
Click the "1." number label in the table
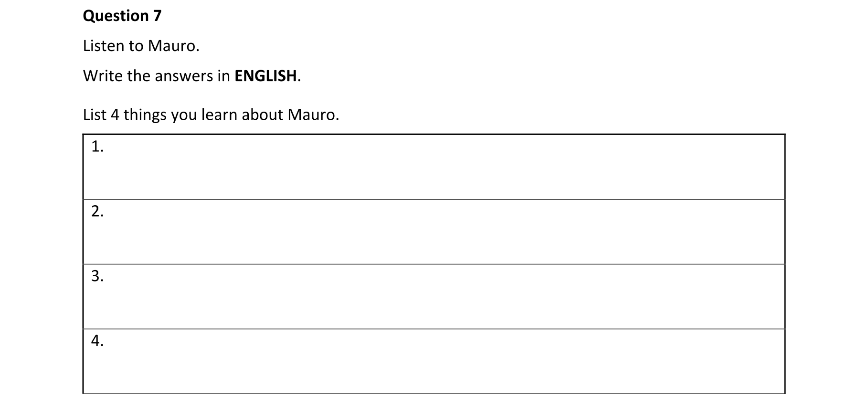click(97, 146)
